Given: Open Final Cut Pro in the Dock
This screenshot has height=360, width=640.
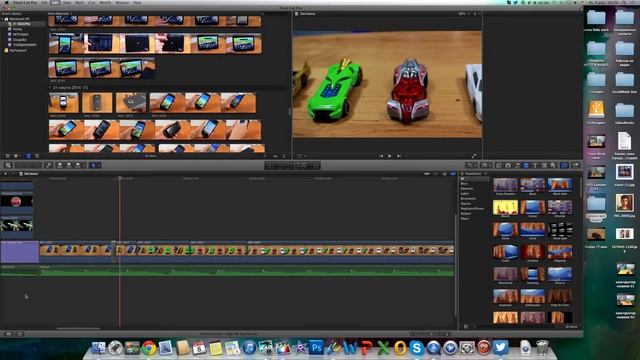Looking at the screenshot, I should click(282, 348).
